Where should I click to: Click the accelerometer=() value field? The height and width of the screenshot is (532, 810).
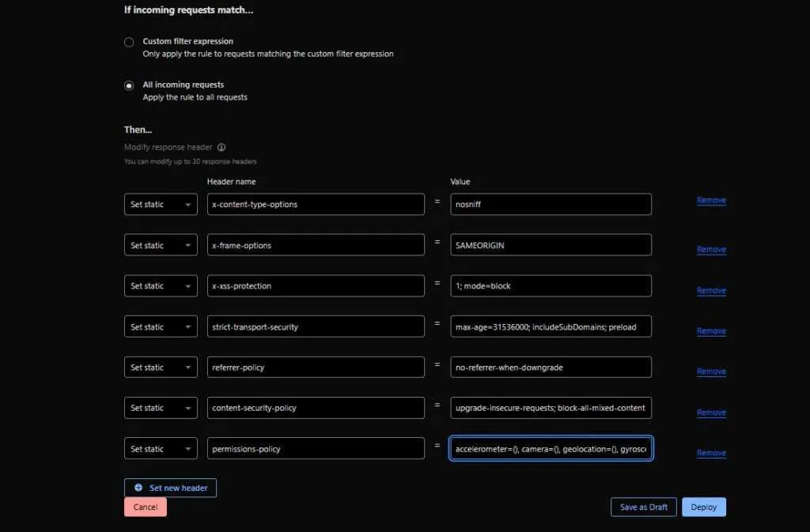point(551,448)
